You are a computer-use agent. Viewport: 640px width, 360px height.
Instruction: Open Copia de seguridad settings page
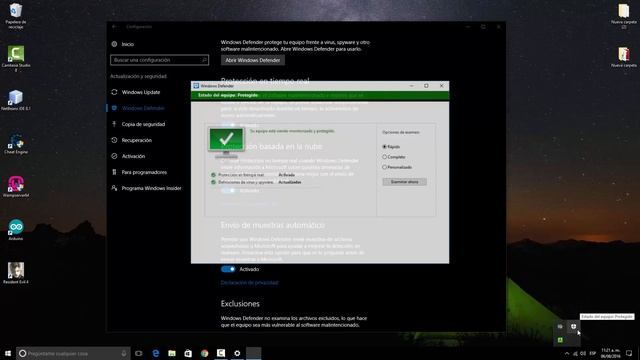click(x=143, y=124)
